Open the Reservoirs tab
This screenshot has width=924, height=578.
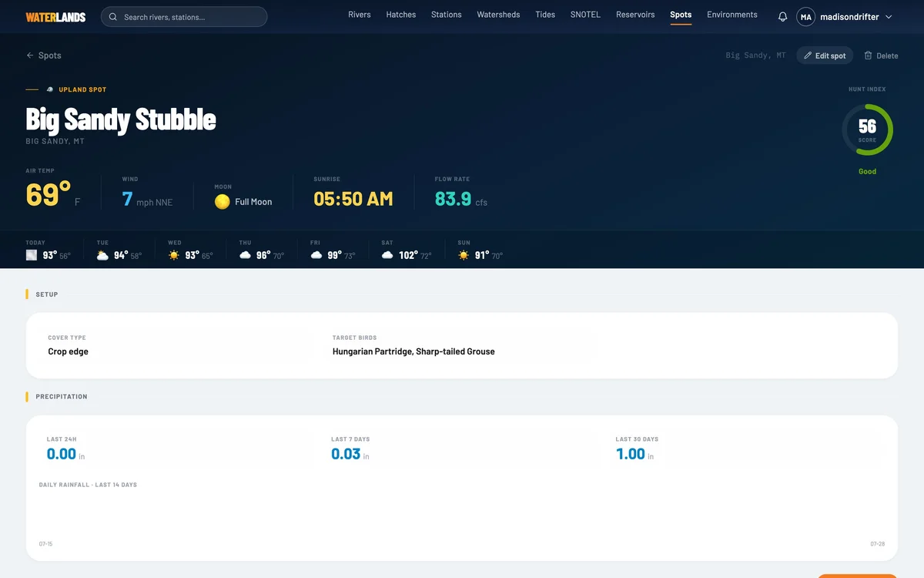635,15
